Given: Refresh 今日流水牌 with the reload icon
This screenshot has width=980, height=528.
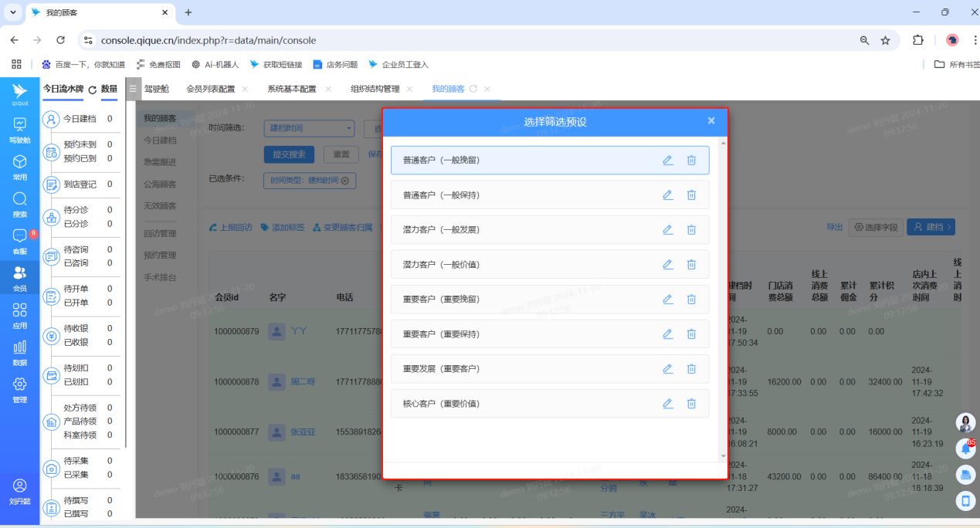Looking at the screenshot, I should click(x=93, y=90).
